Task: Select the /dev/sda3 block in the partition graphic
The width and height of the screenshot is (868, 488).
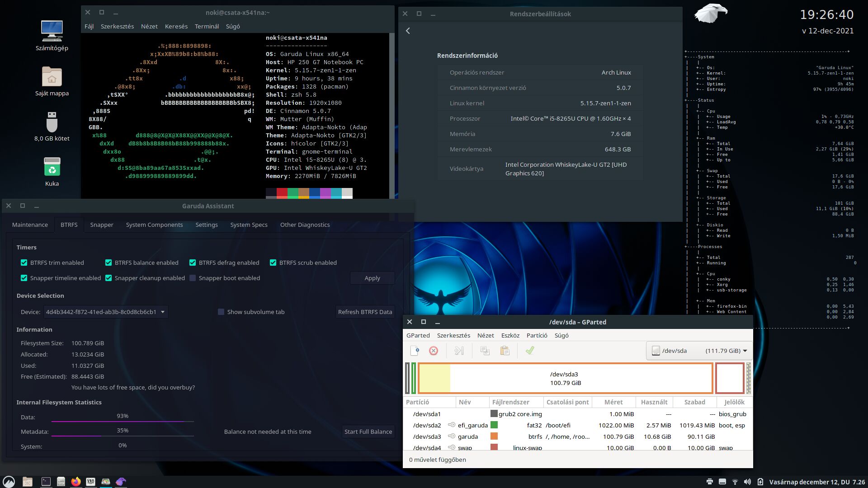Action: 566,378
